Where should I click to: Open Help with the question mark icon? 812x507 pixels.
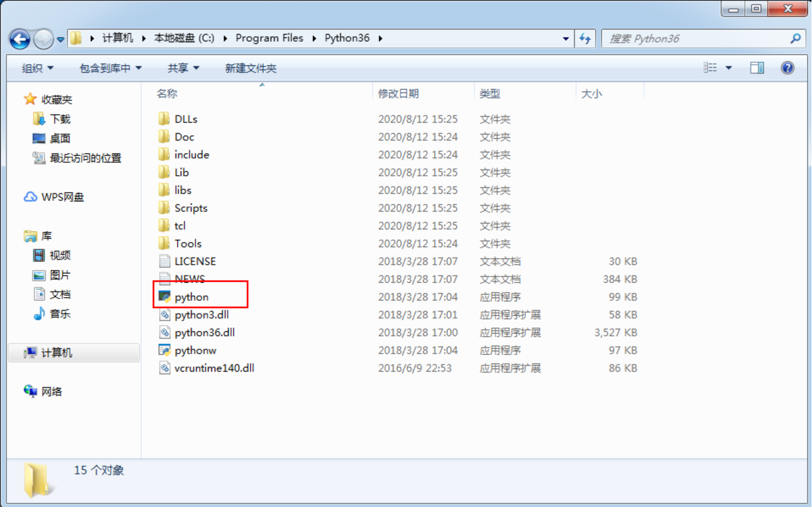(787, 68)
